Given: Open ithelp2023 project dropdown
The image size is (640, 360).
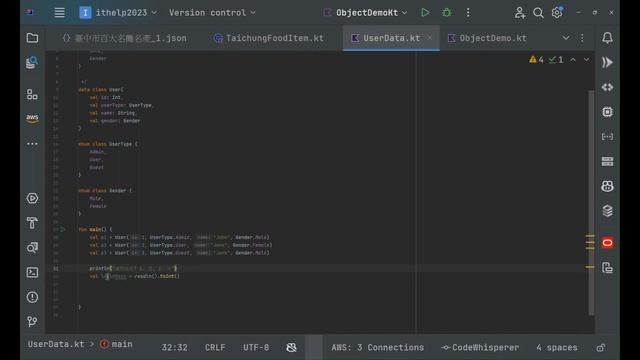Looking at the screenshot, I should (x=118, y=13).
